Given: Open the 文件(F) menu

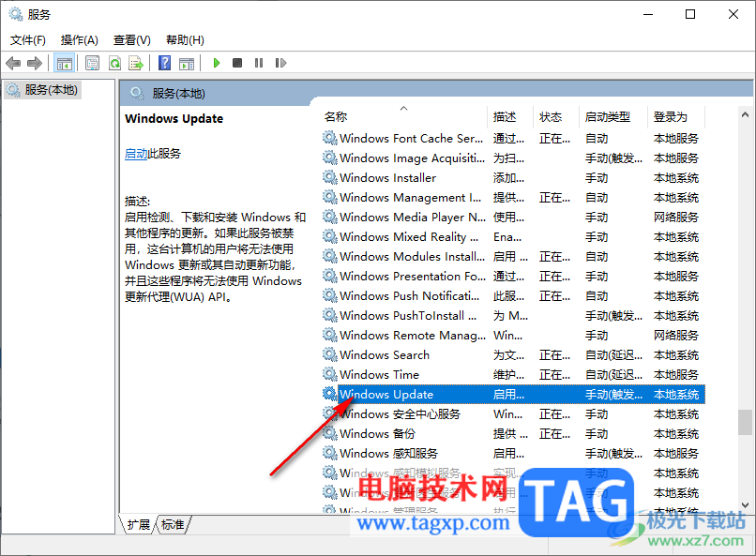Looking at the screenshot, I should [28, 40].
